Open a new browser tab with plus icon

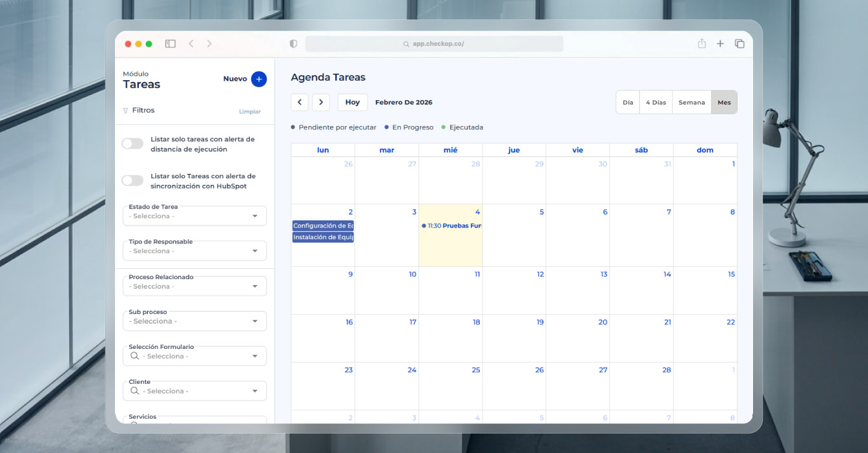tap(720, 44)
